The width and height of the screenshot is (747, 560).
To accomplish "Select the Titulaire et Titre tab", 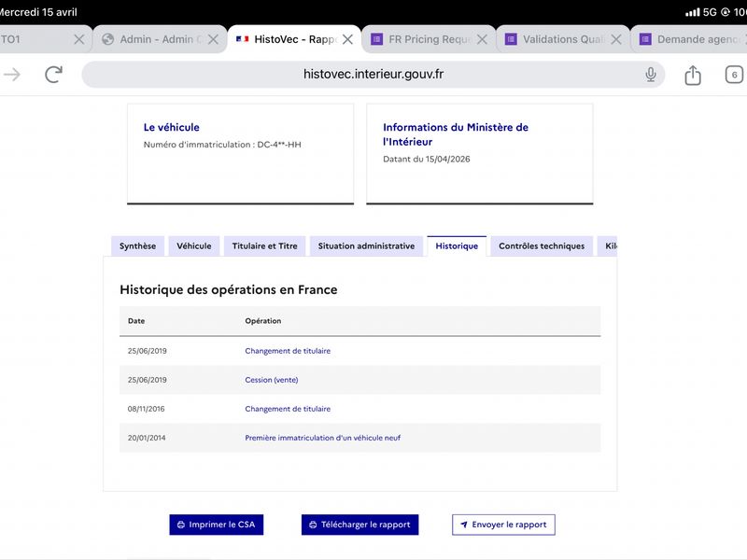I will point(265,246).
